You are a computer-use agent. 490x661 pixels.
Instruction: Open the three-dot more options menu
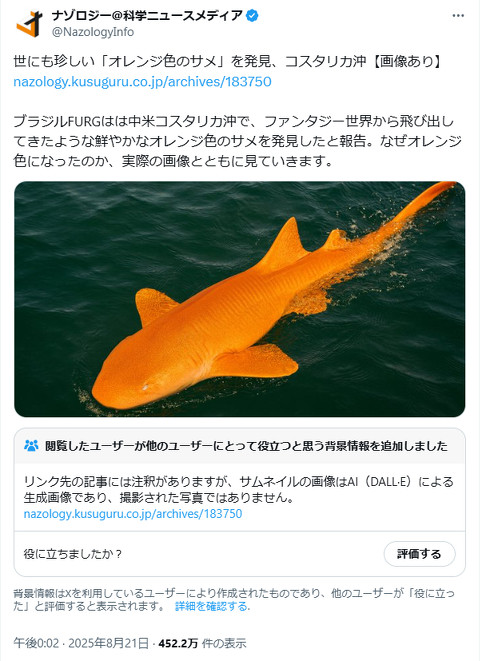tap(458, 16)
